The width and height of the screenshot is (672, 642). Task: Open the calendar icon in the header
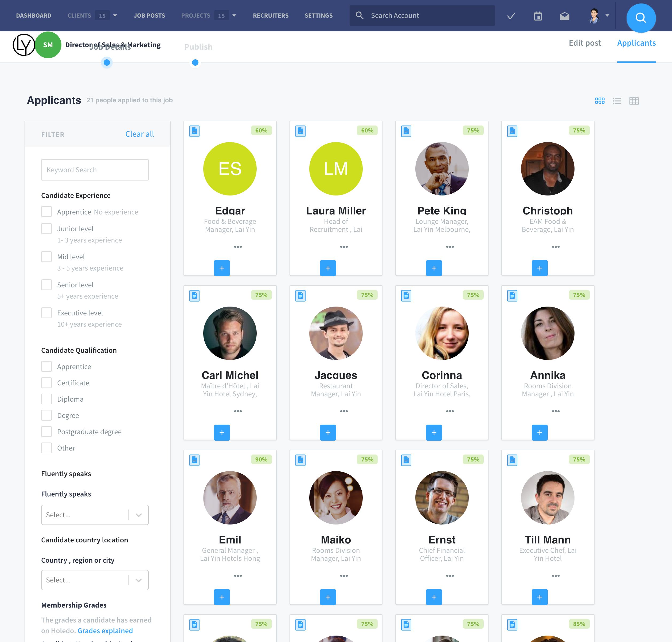537,16
